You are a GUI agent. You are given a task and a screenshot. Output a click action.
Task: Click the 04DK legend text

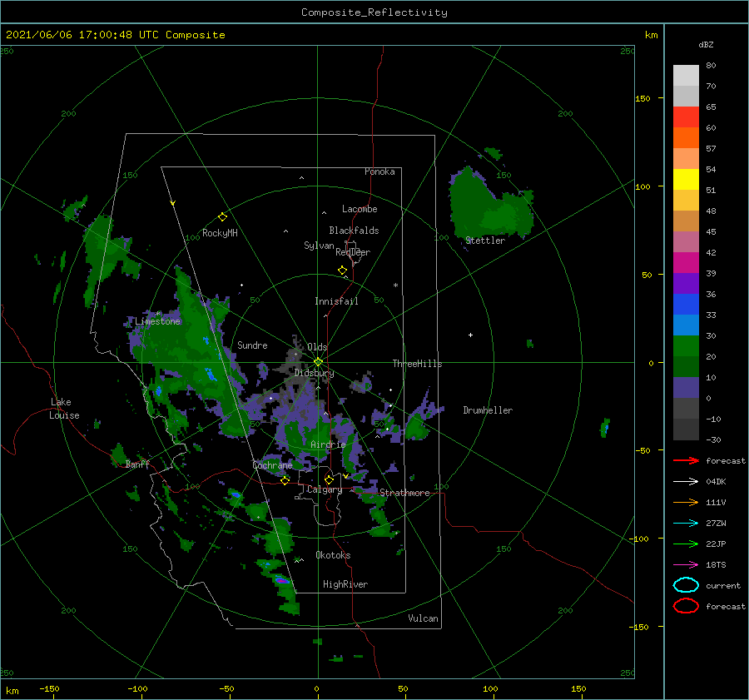(x=716, y=482)
